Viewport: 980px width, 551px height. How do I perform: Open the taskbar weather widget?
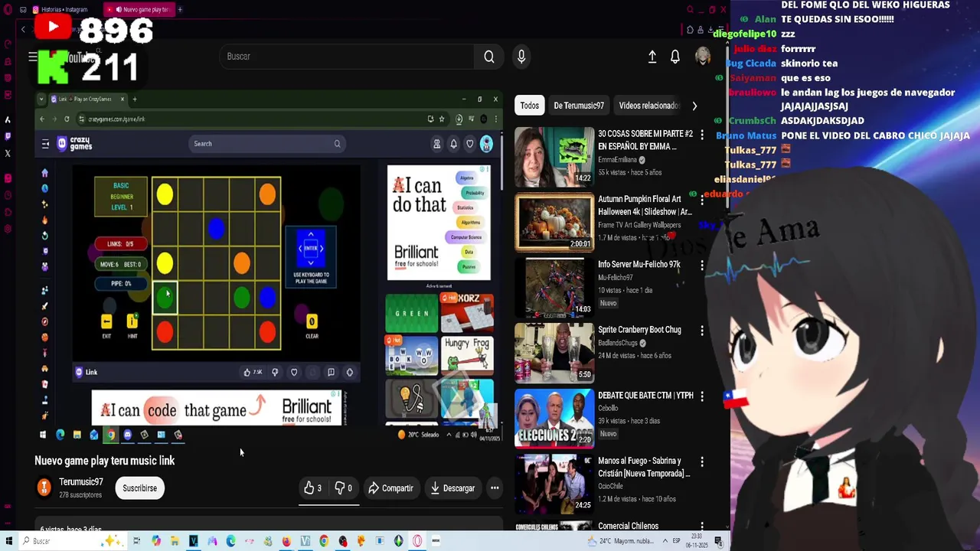pos(622,541)
